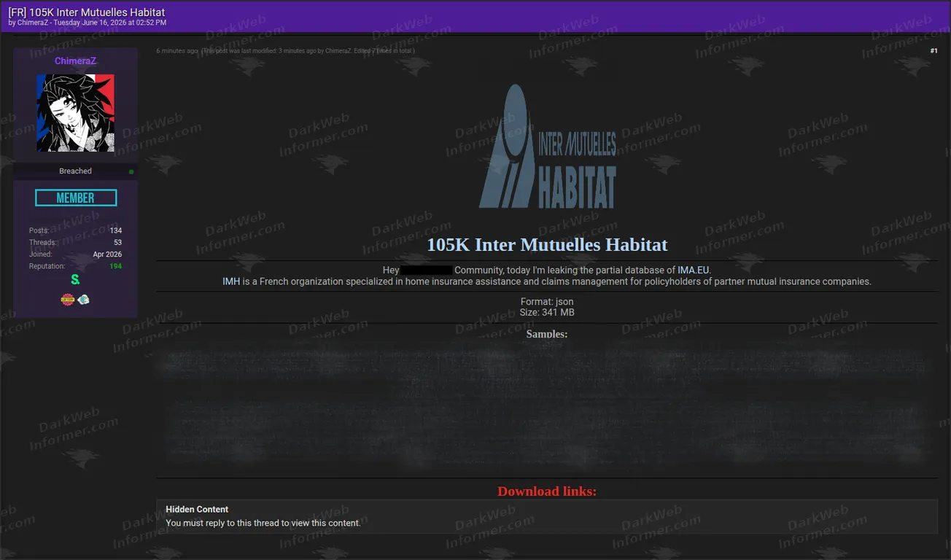Click the thread title '[FR] 105K Inter Mutuelles Habitat'
The image size is (951, 560).
87,12
